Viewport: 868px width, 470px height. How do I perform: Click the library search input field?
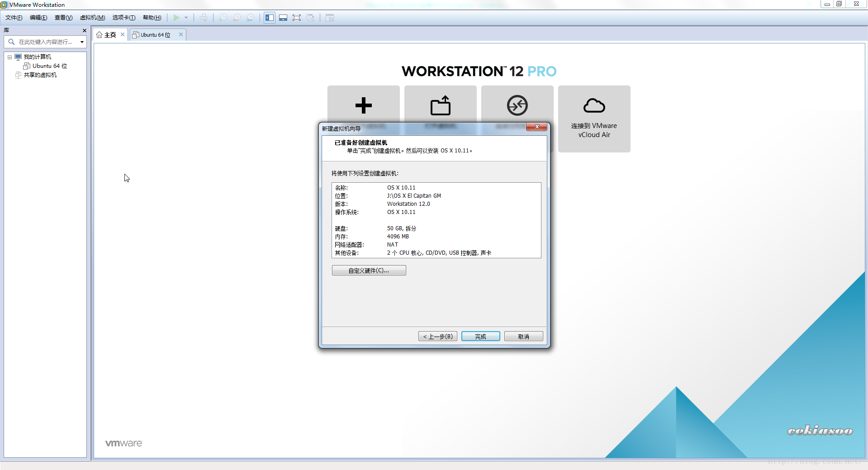46,42
